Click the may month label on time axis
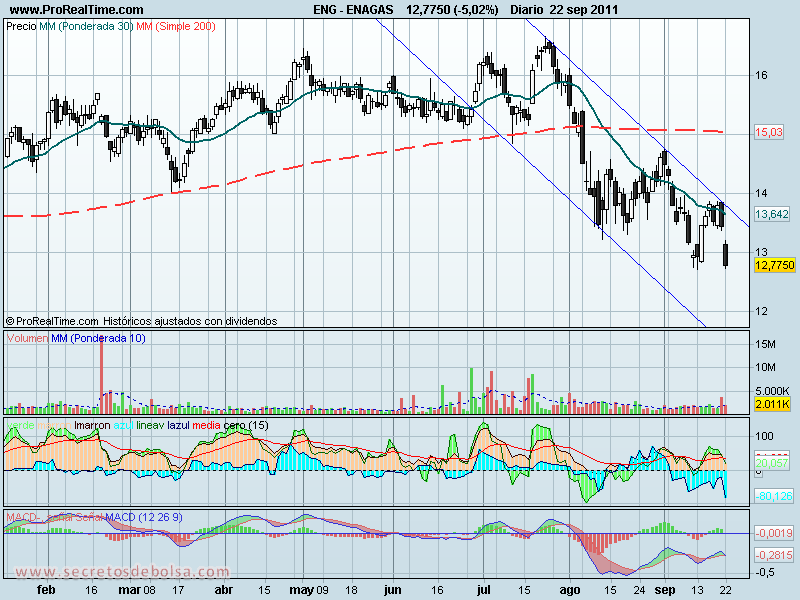The height and width of the screenshot is (600, 800). click(302, 590)
